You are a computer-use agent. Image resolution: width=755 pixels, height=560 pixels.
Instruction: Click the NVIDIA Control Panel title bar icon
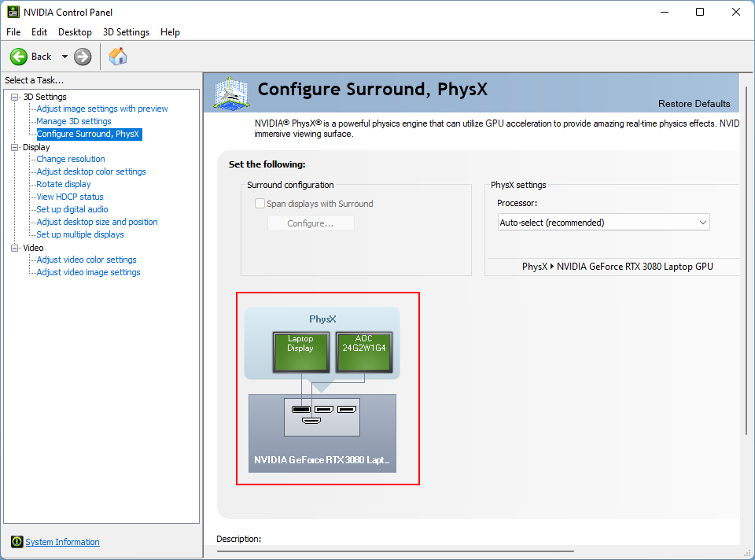click(13, 12)
